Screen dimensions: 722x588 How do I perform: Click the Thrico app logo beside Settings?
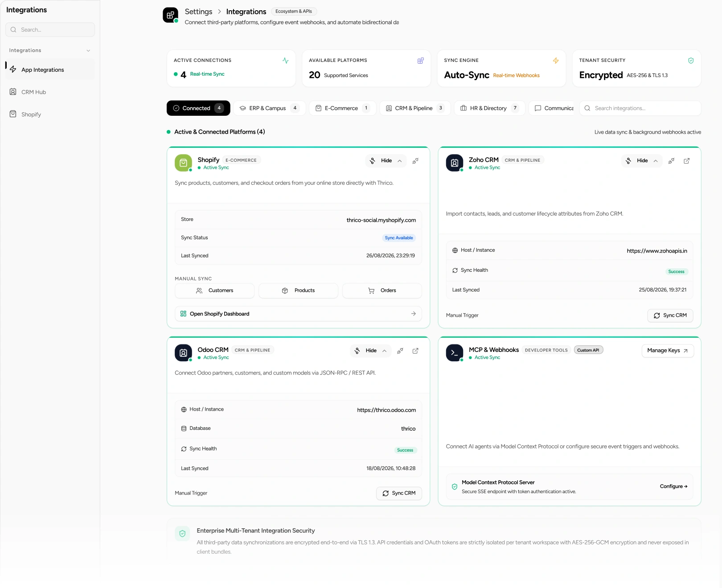tap(170, 15)
